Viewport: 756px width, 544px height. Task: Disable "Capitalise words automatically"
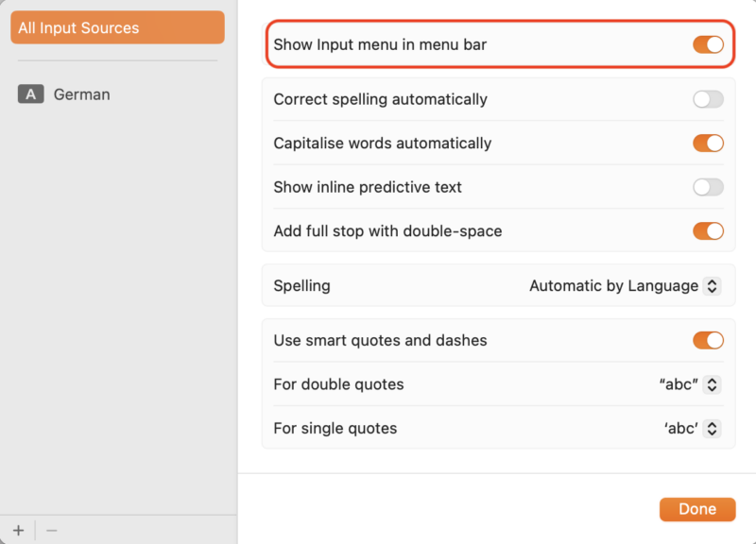(x=708, y=143)
